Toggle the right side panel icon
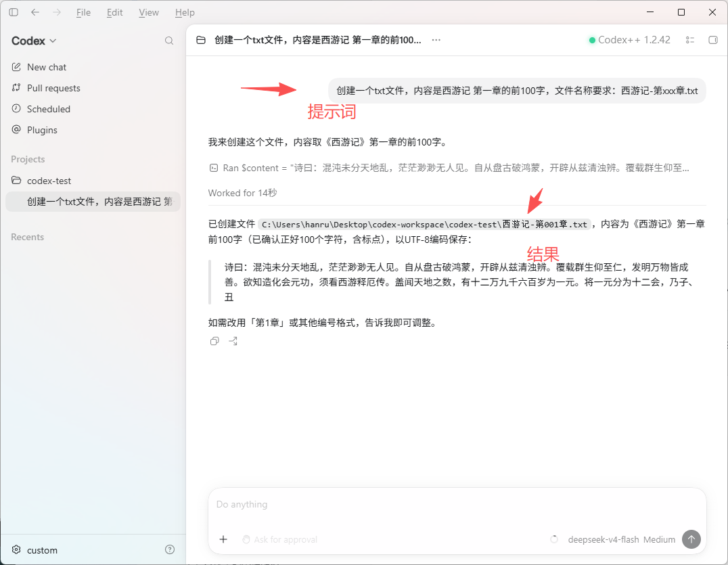Image resolution: width=728 pixels, height=565 pixels. pyautogui.click(x=713, y=40)
